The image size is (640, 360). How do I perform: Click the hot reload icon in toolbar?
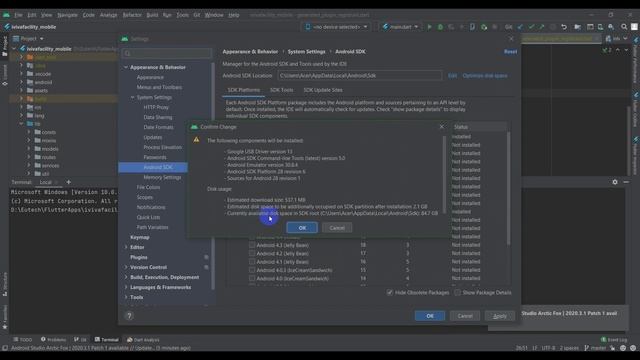(462, 27)
